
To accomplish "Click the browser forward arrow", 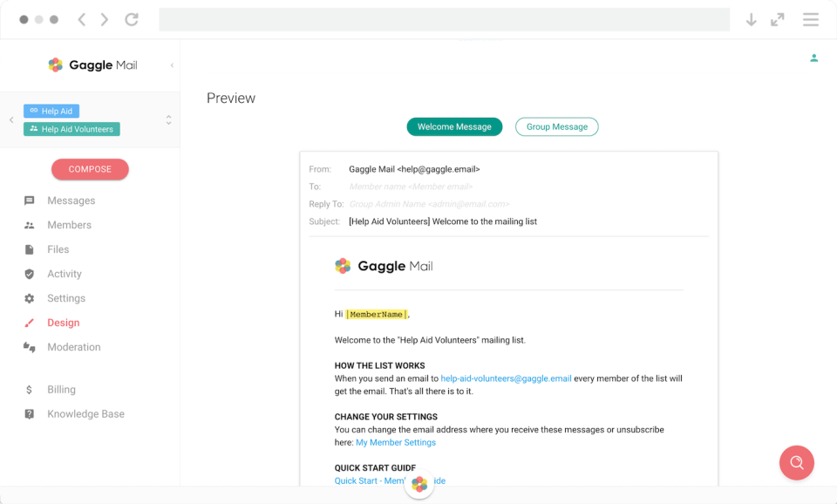I will point(105,20).
